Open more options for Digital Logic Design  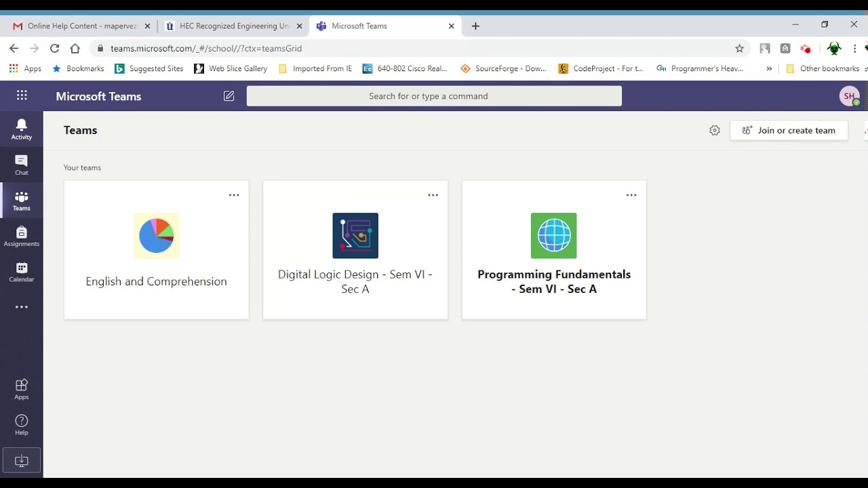433,195
